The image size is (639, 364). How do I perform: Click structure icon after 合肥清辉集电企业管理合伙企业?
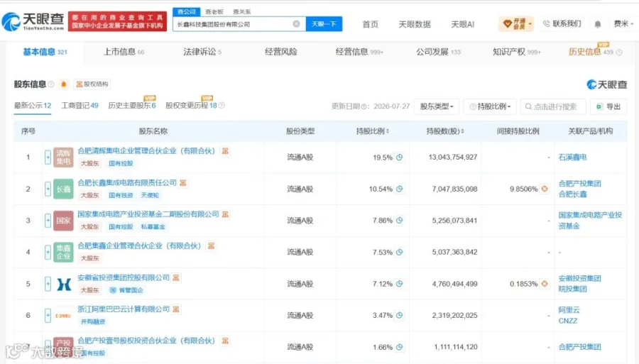[x=225, y=151]
